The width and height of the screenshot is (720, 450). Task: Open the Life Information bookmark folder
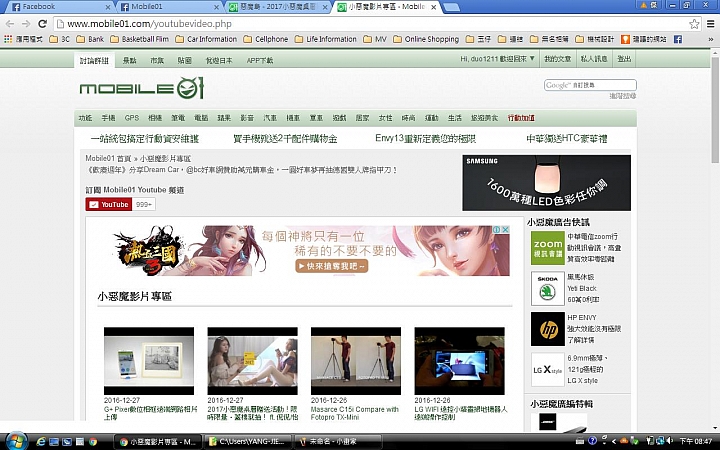326,39
